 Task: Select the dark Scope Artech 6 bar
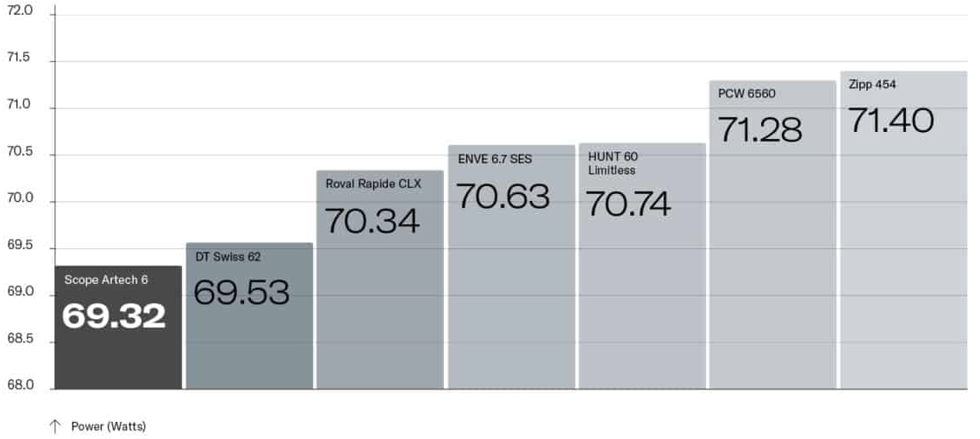[118, 327]
